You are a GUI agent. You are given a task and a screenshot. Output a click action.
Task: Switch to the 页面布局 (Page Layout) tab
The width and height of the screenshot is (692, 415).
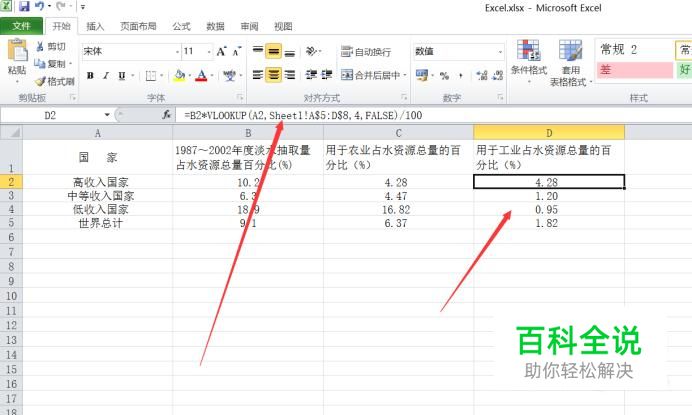point(138,26)
